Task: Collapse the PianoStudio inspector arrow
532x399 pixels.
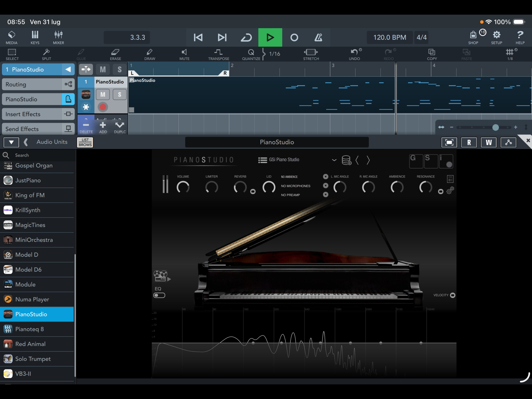Action: tap(68, 70)
